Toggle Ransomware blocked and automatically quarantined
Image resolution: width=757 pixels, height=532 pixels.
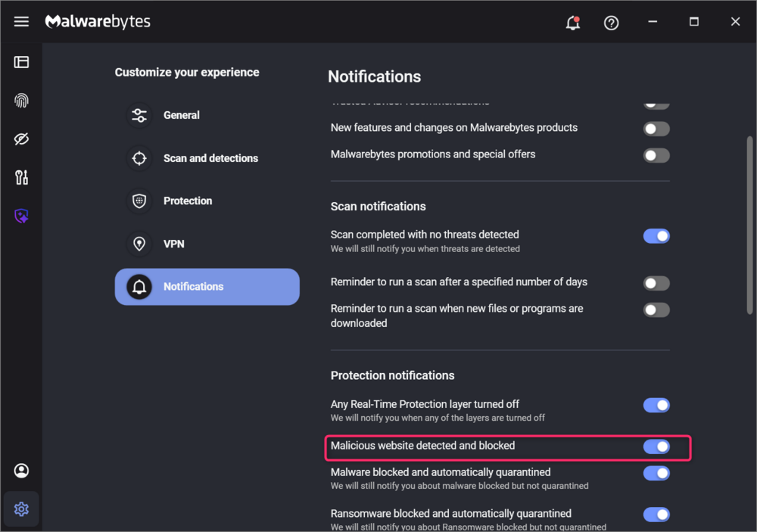656,515
